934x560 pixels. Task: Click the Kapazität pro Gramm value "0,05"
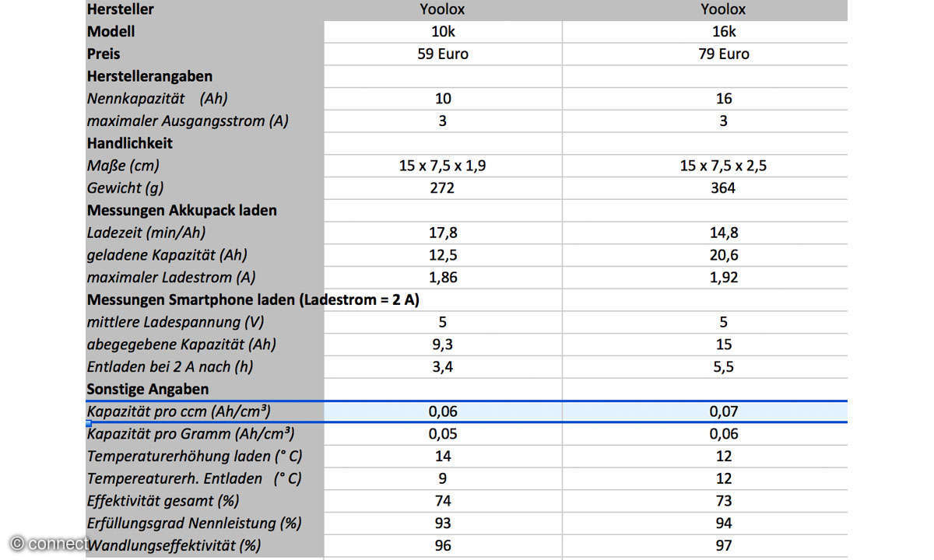(x=443, y=434)
